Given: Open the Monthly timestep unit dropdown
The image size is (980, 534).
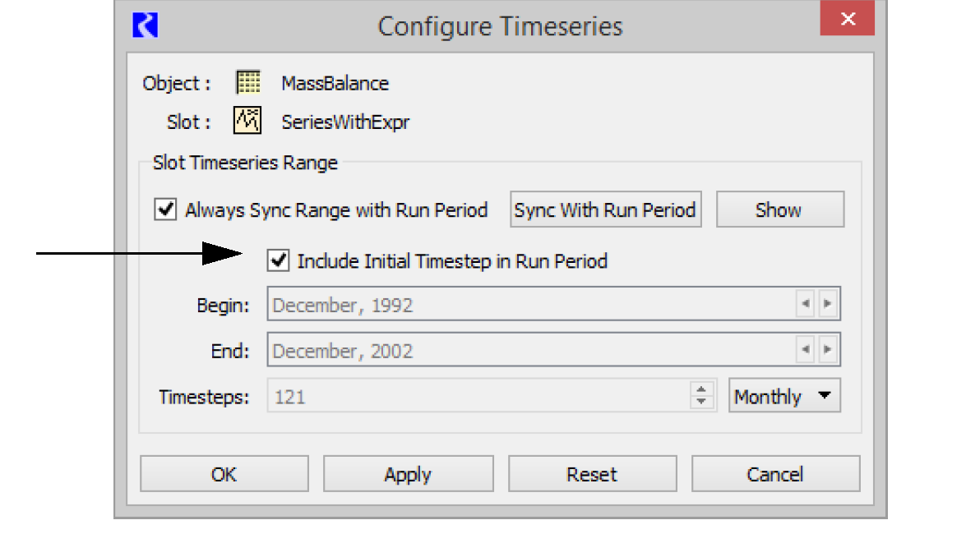Looking at the screenshot, I should tap(784, 397).
